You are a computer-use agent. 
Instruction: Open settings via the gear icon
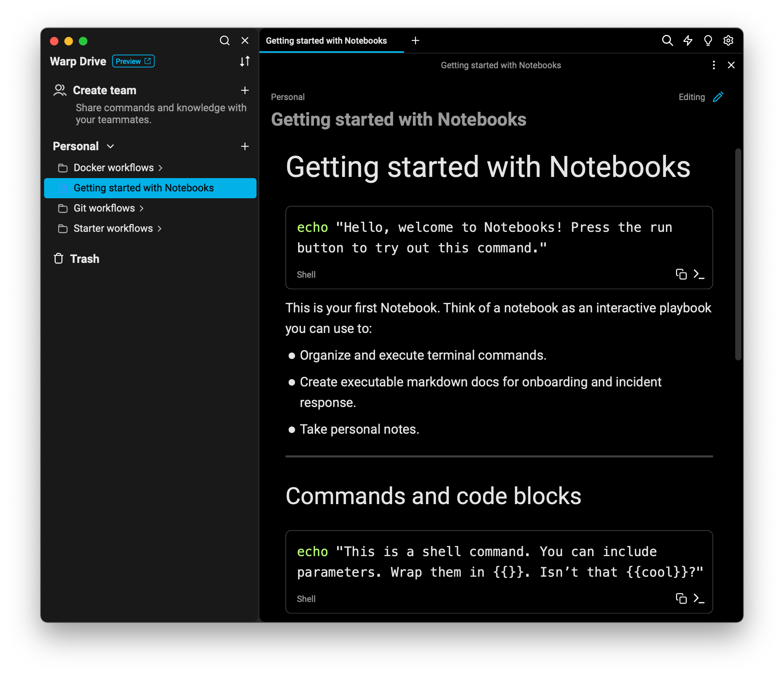[x=728, y=40]
